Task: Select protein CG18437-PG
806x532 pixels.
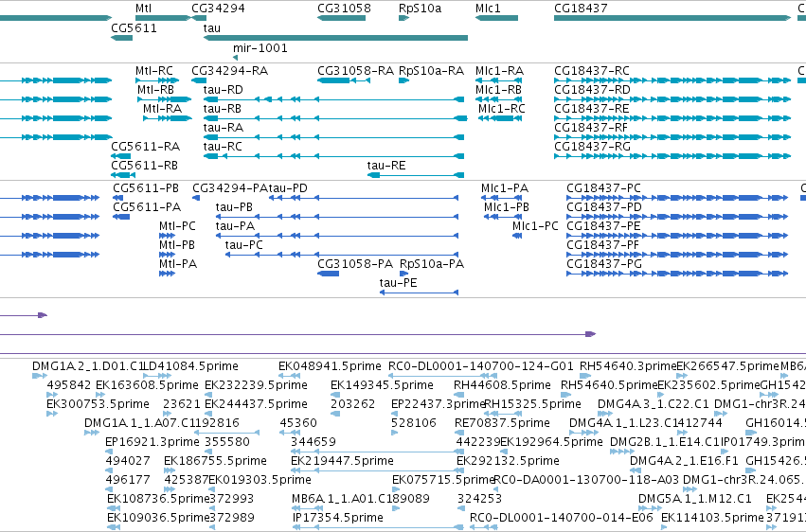Action: click(x=604, y=264)
